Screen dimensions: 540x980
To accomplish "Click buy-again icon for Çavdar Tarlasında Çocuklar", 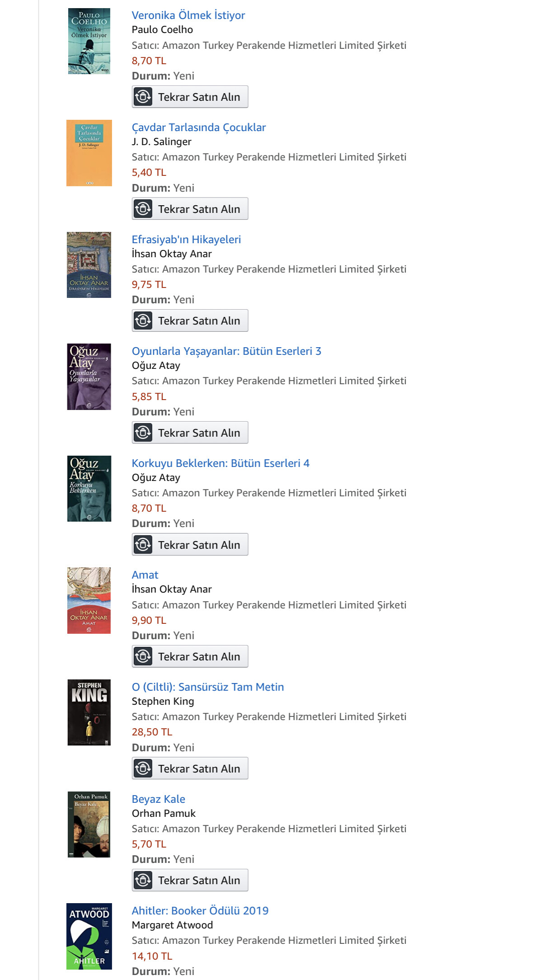I will click(x=143, y=209).
